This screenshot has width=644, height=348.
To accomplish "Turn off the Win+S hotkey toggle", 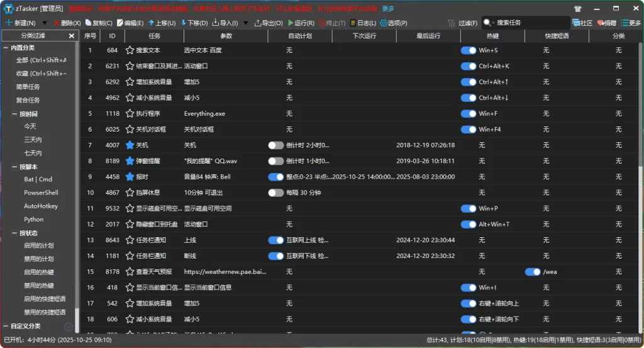I will pos(469,50).
